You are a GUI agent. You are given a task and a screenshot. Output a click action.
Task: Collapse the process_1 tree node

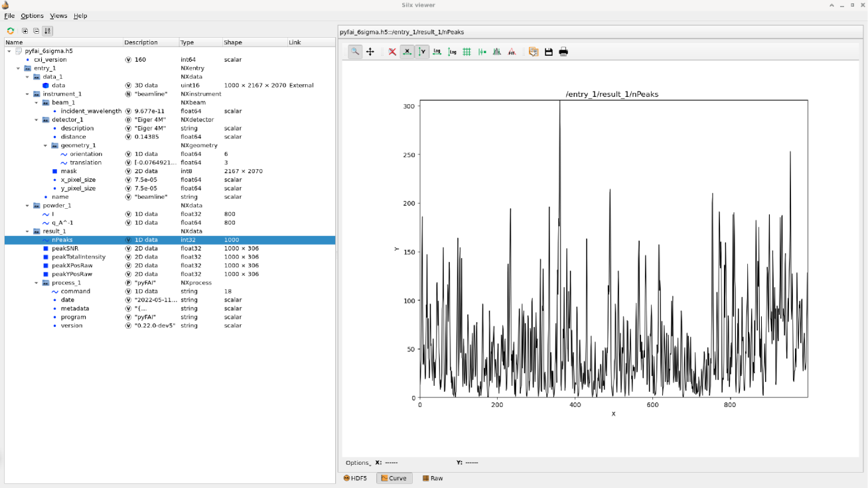(x=36, y=283)
